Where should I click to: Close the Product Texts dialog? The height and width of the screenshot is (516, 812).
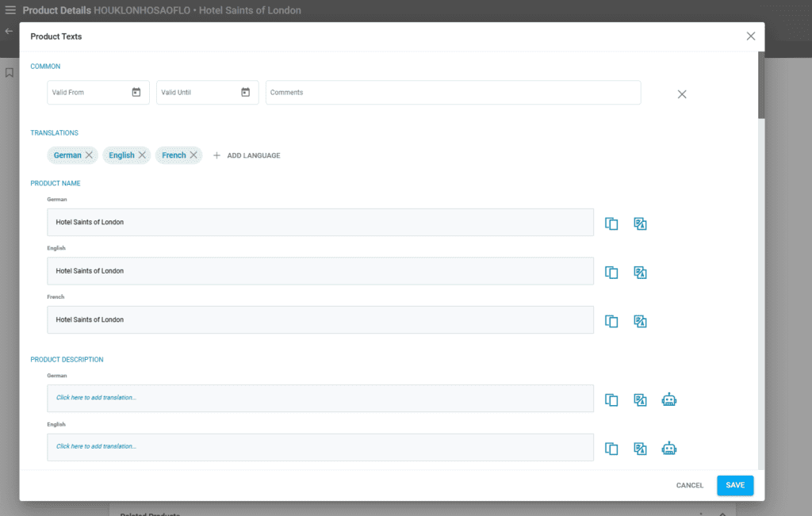pos(750,36)
